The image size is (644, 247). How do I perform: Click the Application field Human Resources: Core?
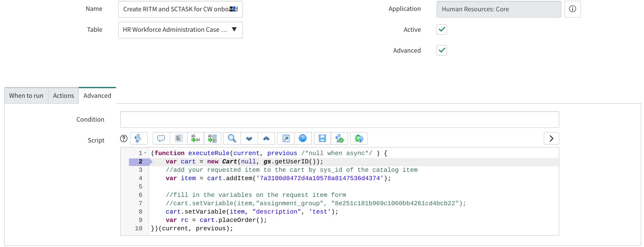(x=499, y=9)
